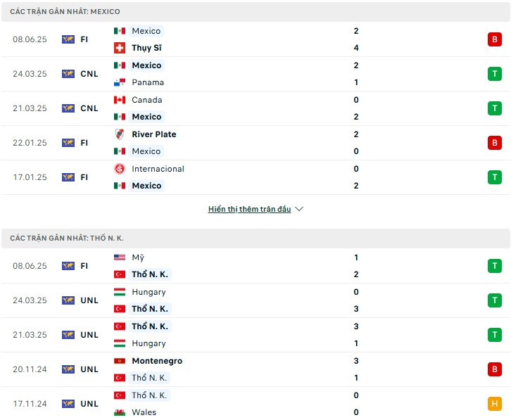Click the Montenegro flag icon
The width and height of the screenshot is (511, 420).
120,361
